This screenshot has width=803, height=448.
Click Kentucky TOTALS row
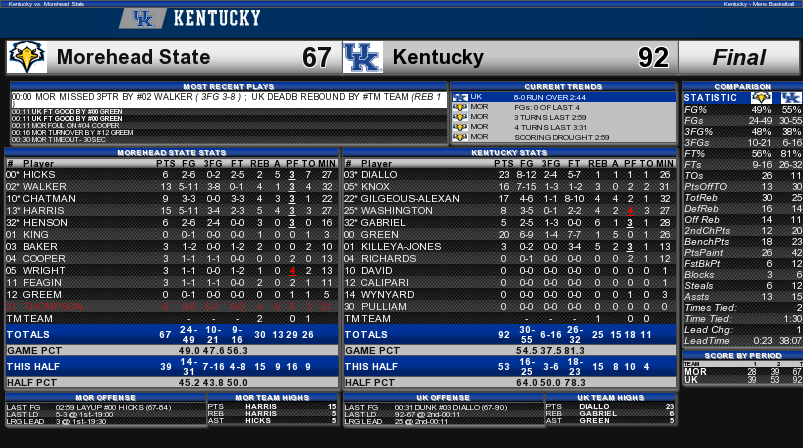510,334
